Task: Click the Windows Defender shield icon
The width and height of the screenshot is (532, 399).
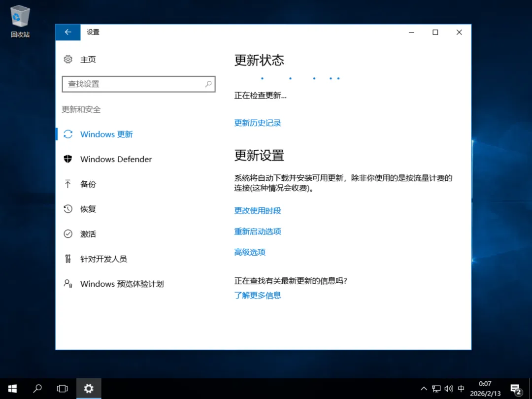Action: (x=68, y=159)
